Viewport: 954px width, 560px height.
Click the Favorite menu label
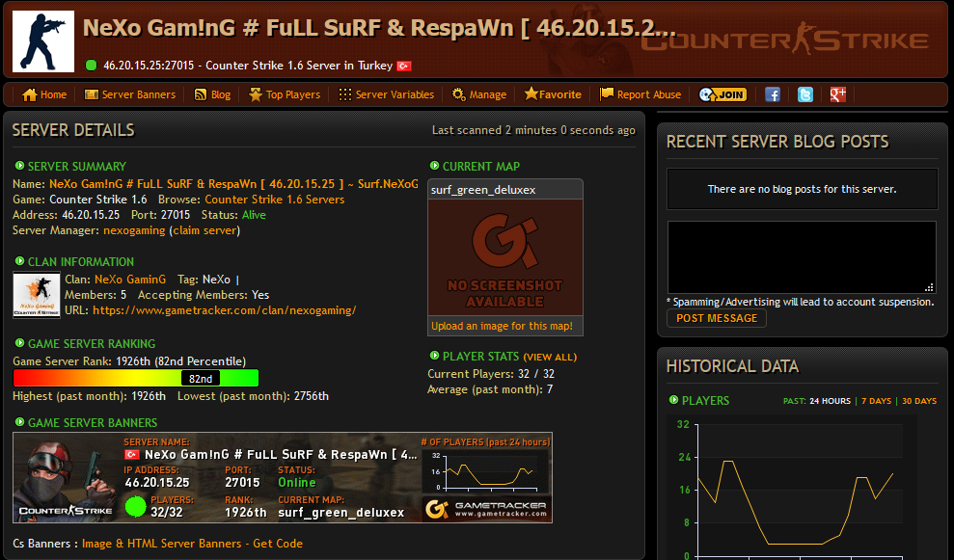(559, 94)
